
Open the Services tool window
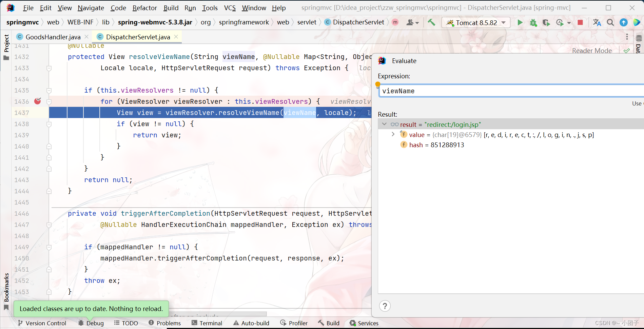[x=364, y=323]
